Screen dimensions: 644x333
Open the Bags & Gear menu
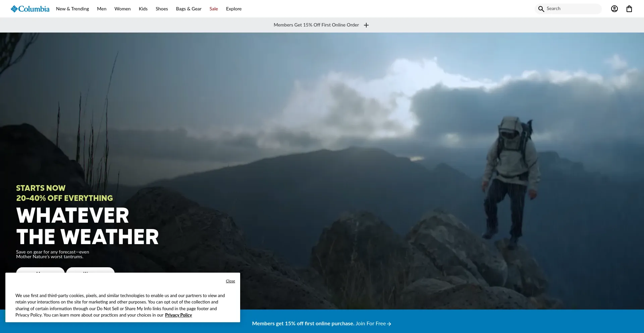[x=189, y=9]
